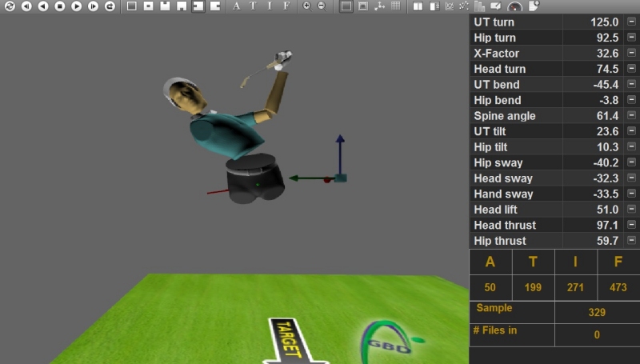Remove the UT bend row with its minus button
Screen dimensions: 640x364
(x=631, y=84)
